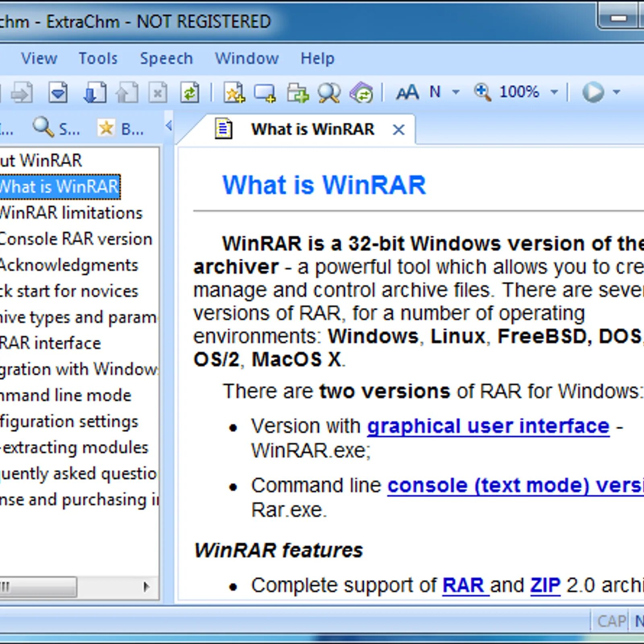Select Self-extracting modules topic
Viewport: 644px width, 644px height.
tap(74, 448)
